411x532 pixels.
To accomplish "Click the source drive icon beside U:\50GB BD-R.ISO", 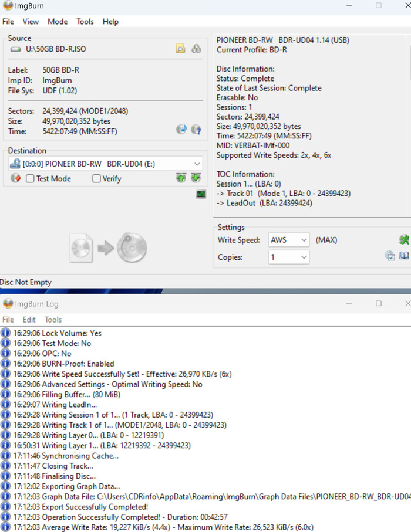I will [x=16, y=49].
